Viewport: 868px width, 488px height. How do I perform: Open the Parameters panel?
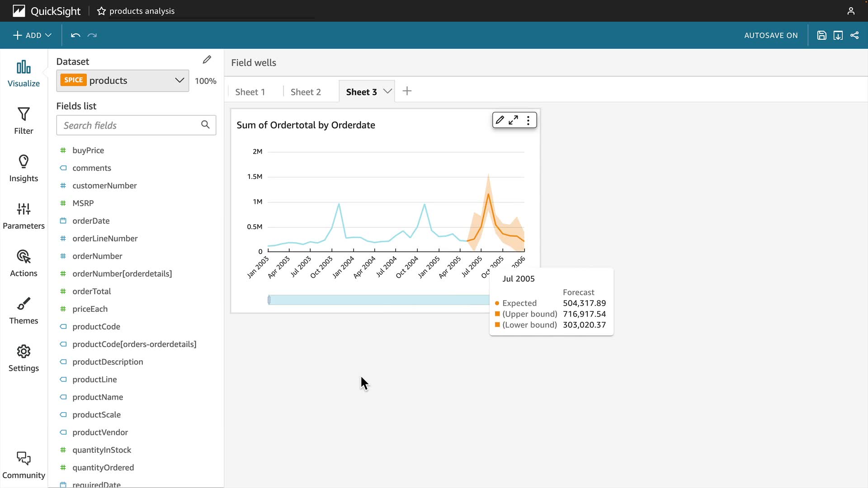24,216
